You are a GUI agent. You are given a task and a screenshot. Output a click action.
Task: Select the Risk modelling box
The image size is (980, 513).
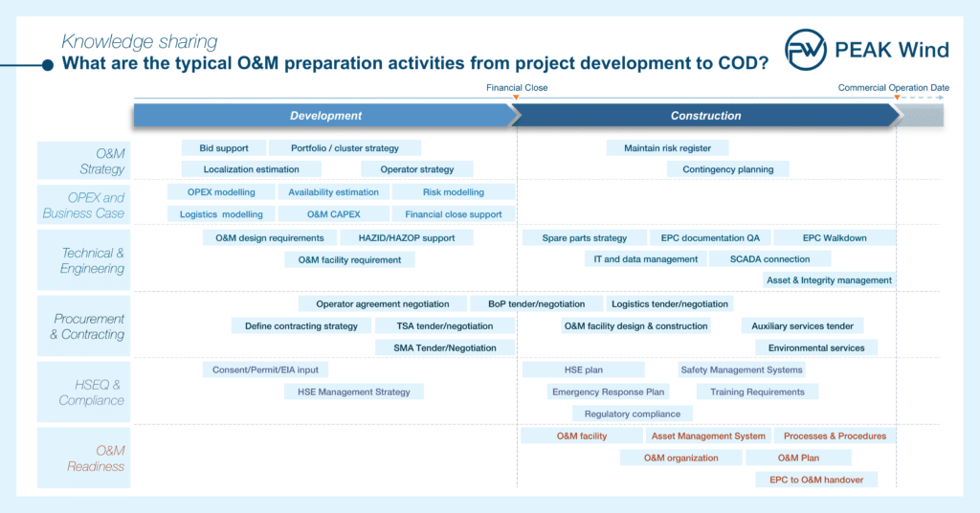(454, 191)
